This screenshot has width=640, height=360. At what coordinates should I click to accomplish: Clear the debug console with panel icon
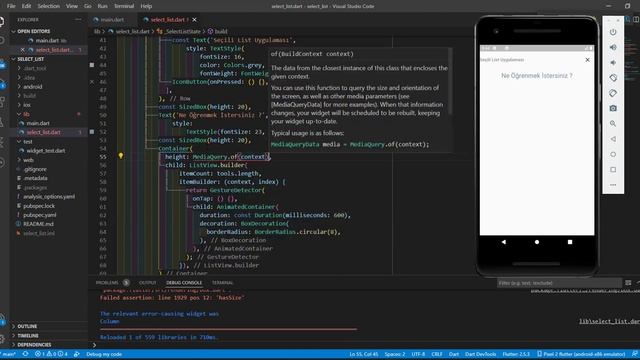tap(628, 282)
